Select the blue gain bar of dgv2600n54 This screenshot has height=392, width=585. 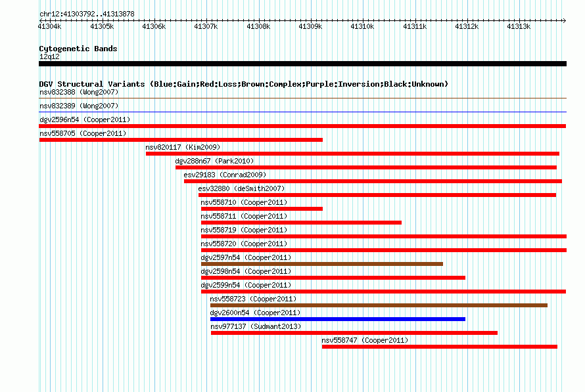[x=338, y=319]
